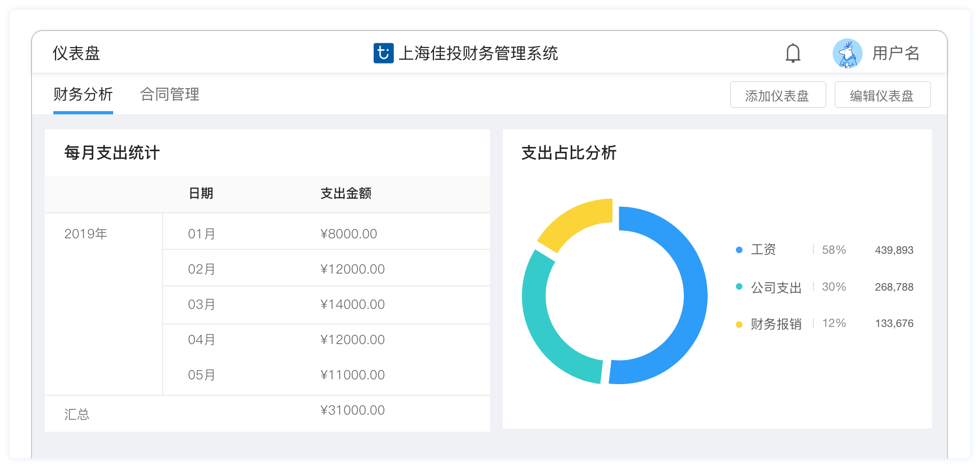Click the blue 工资 legend dot

pos(739,250)
